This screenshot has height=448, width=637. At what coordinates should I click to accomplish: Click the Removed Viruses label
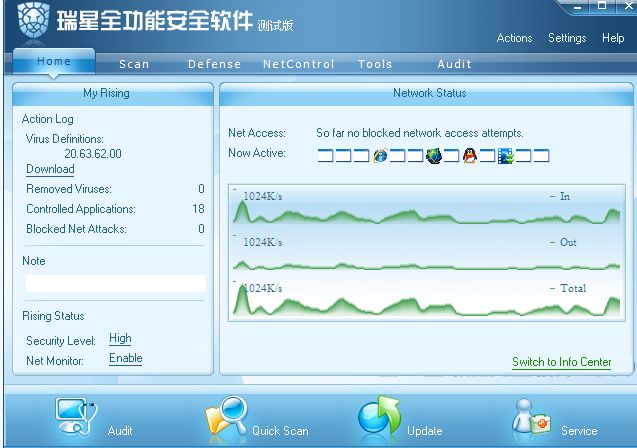click(69, 189)
